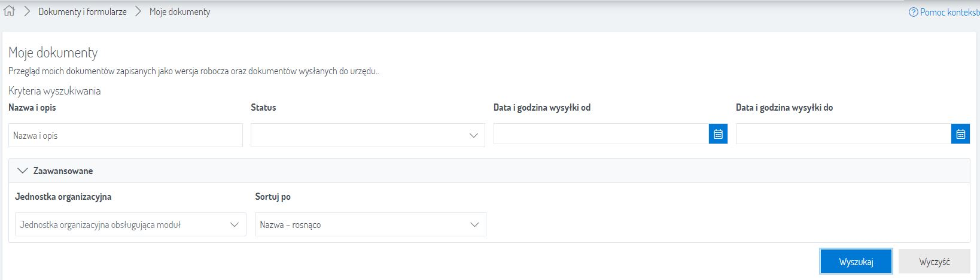This screenshot has height=280, width=980.
Task: Click the home icon in breadcrumb
Action: click(x=9, y=11)
